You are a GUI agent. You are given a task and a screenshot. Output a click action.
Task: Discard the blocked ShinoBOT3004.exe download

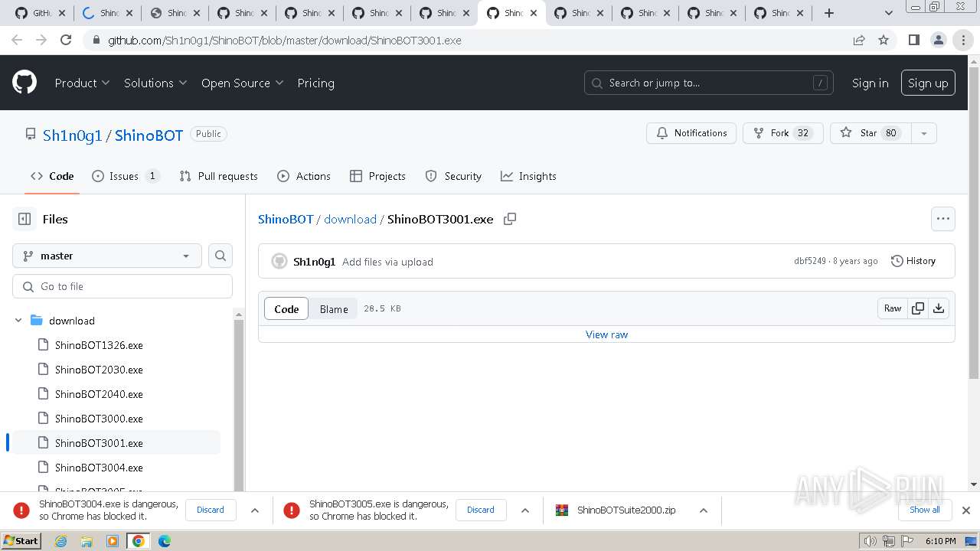[211, 510]
